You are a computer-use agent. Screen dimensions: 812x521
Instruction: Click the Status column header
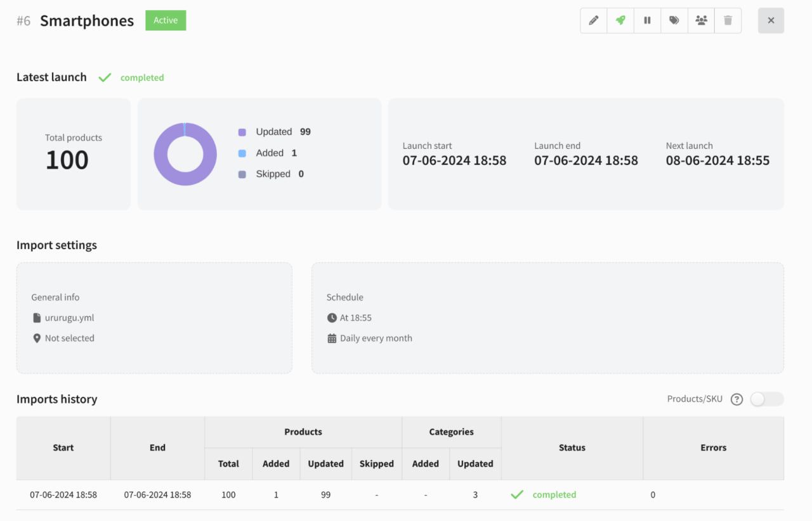(x=572, y=447)
